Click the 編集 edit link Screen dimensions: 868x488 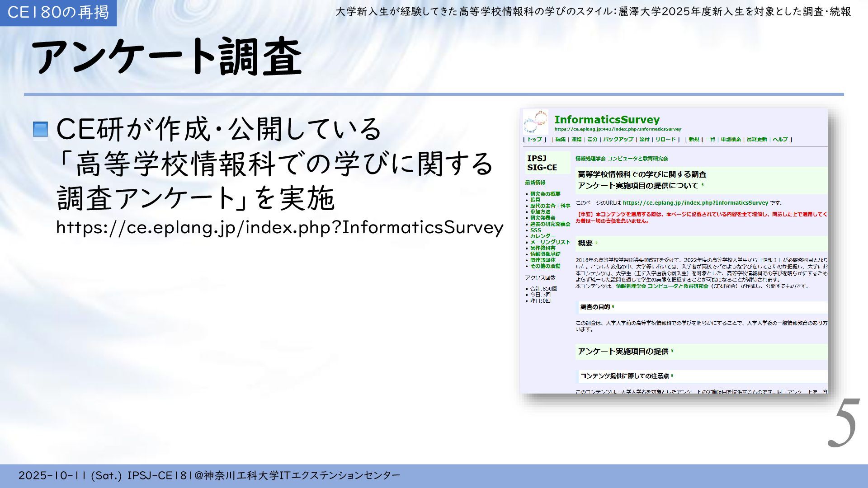561,140
